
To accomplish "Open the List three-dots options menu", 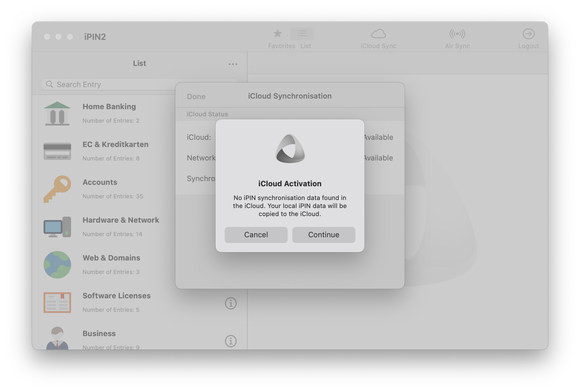I will pos(233,64).
